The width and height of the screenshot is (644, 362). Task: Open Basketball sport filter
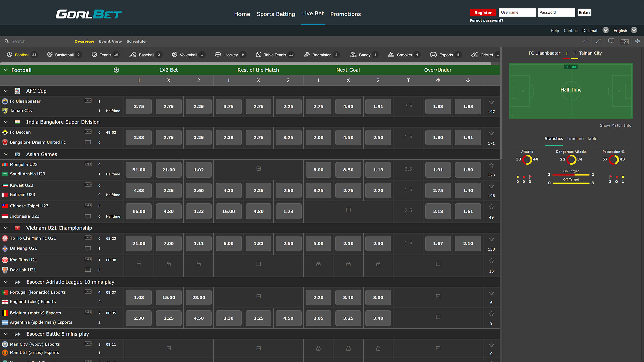pyautogui.click(x=64, y=55)
